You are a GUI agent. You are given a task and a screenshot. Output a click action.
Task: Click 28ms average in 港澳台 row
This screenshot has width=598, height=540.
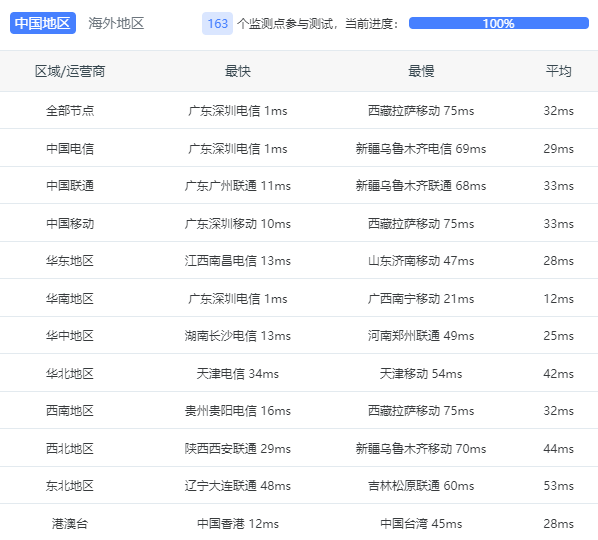pos(558,524)
